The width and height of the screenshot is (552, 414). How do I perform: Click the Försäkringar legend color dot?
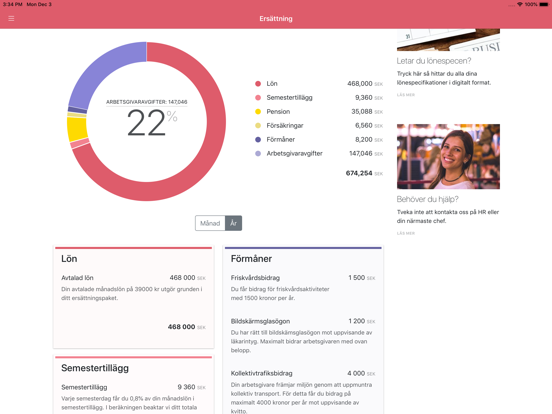258,126
